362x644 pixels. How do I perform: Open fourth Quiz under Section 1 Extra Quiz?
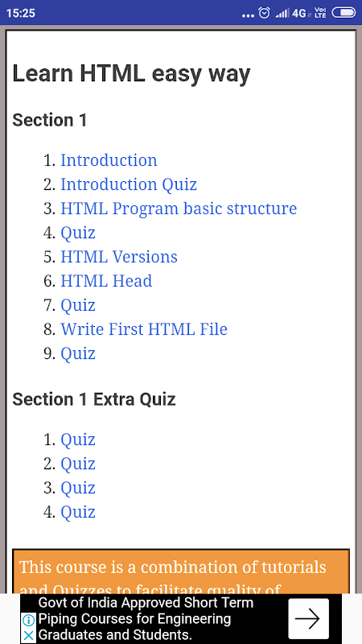coord(78,512)
